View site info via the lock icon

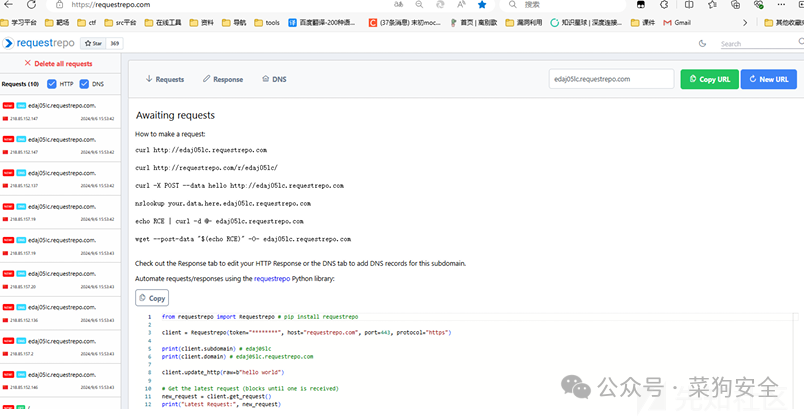click(x=59, y=5)
